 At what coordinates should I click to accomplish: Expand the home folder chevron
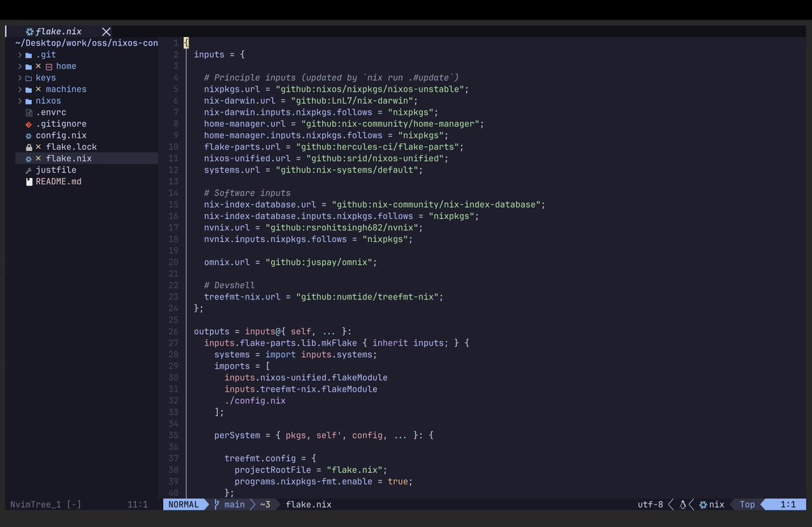coord(20,66)
